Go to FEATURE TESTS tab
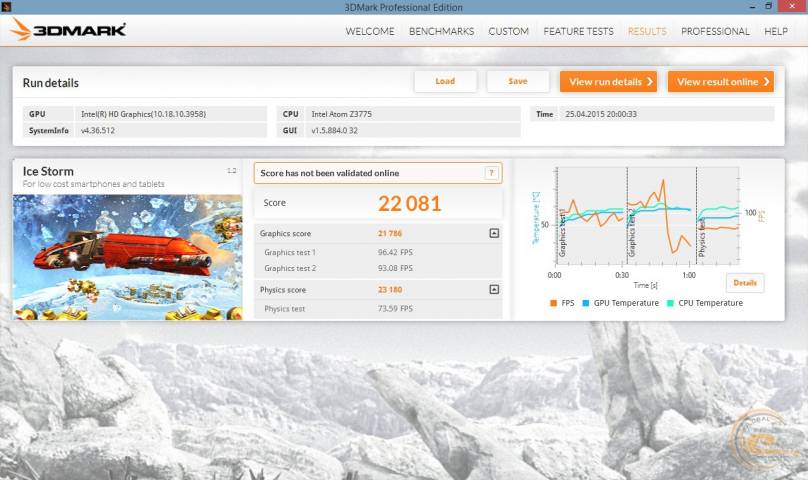 point(578,31)
